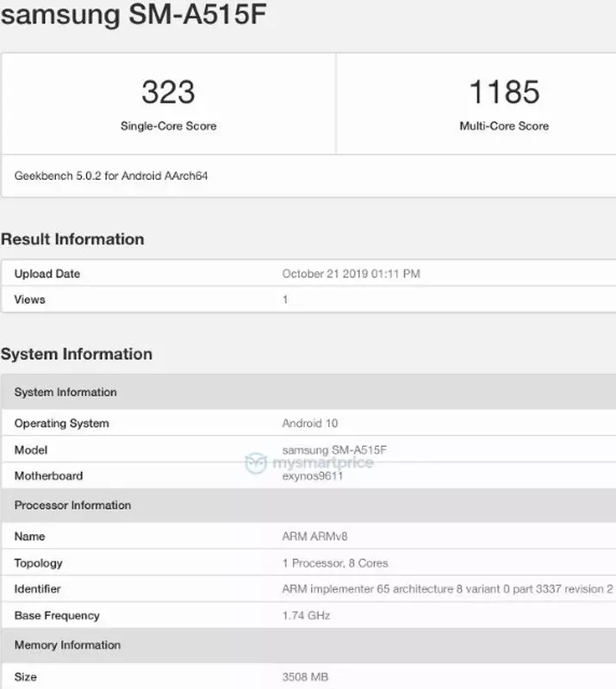Click the Processor Information table header
The height and width of the screenshot is (689, 616).
click(72, 505)
